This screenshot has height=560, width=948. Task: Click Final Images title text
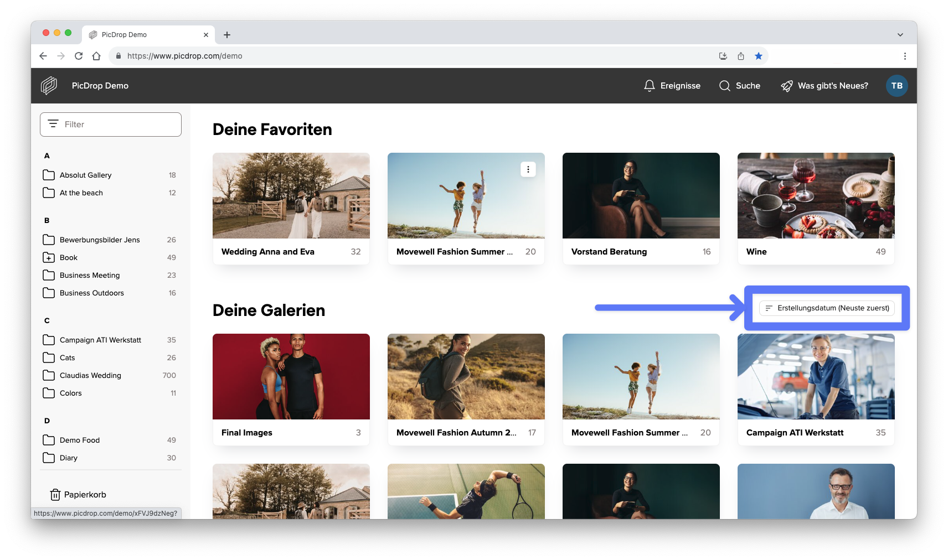pyautogui.click(x=247, y=433)
